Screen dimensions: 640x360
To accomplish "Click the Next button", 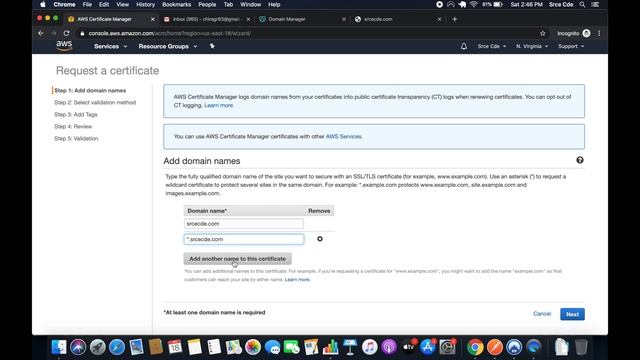I will point(572,314).
